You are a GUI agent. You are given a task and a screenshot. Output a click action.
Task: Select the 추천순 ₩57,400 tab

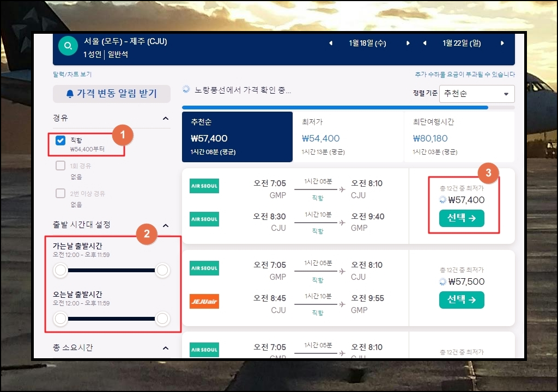[238, 137]
